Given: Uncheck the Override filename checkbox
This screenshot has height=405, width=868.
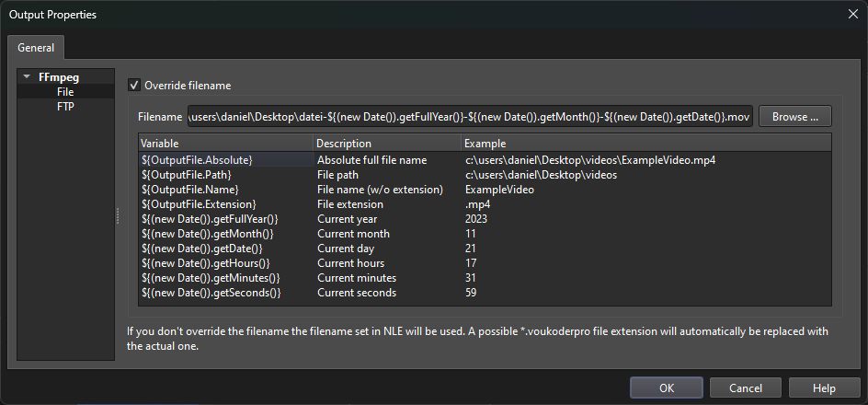Looking at the screenshot, I should click(x=134, y=86).
